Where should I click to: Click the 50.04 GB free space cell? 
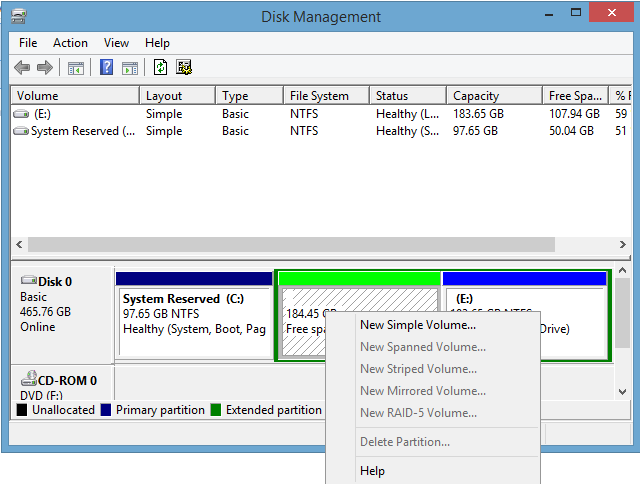pos(571,131)
